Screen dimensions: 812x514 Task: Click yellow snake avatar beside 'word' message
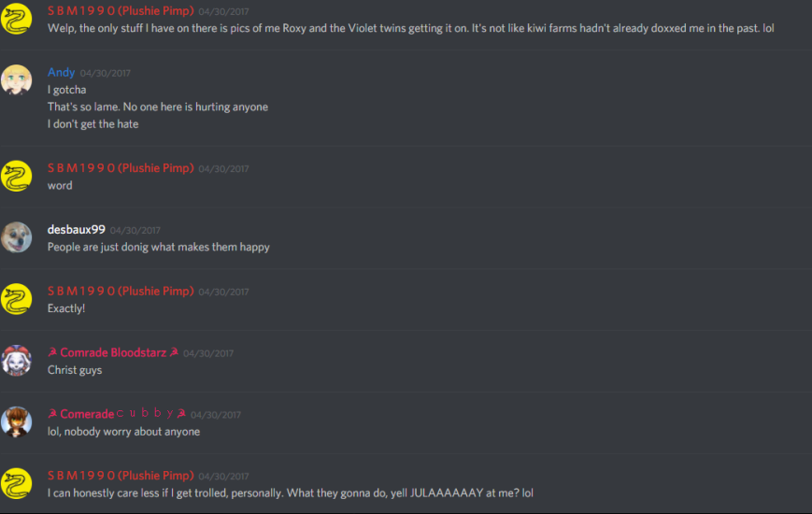tap(16, 176)
